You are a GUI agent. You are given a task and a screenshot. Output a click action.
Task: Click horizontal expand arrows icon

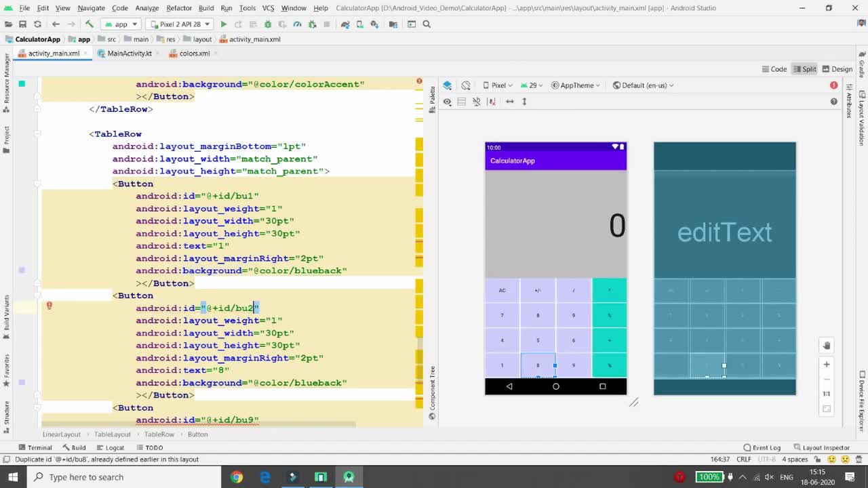[510, 102]
